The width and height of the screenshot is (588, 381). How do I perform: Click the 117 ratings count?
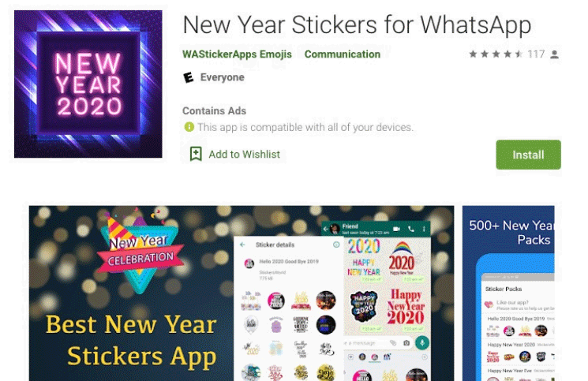tap(536, 54)
